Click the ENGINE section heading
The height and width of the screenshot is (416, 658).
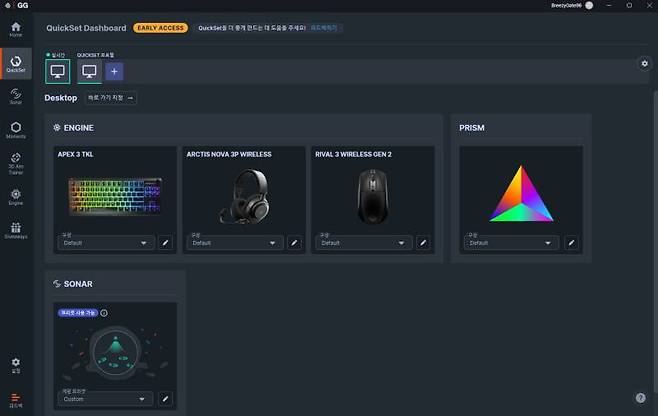pyautogui.click(x=78, y=128)
